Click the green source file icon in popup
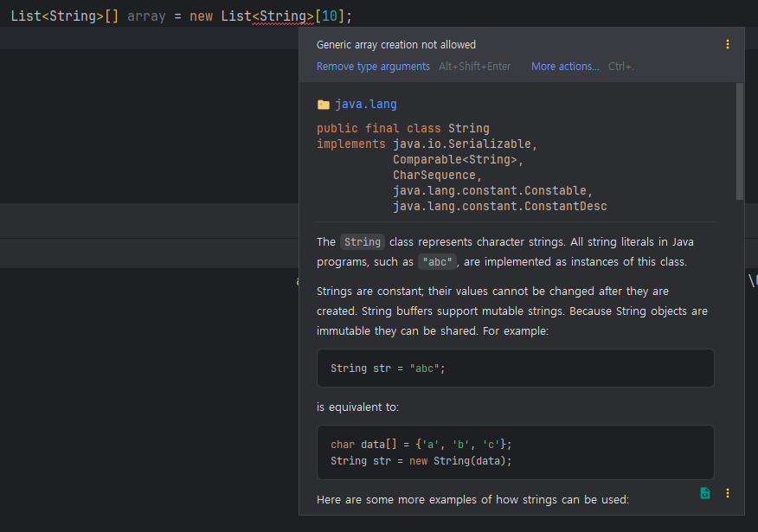The height and width of the screenshot is (532, 758). [705, 493]
